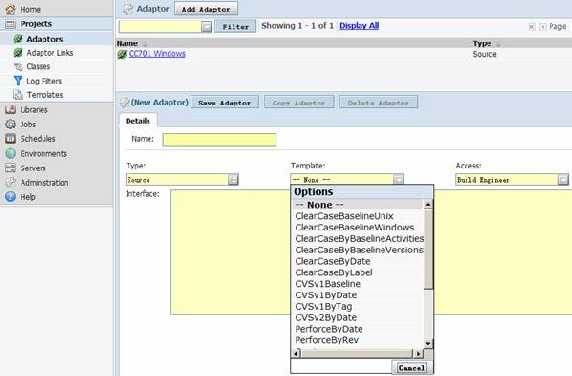Open the Type dropdown showing Source
This screenshot has height=376, width=572.
point(233,179)
